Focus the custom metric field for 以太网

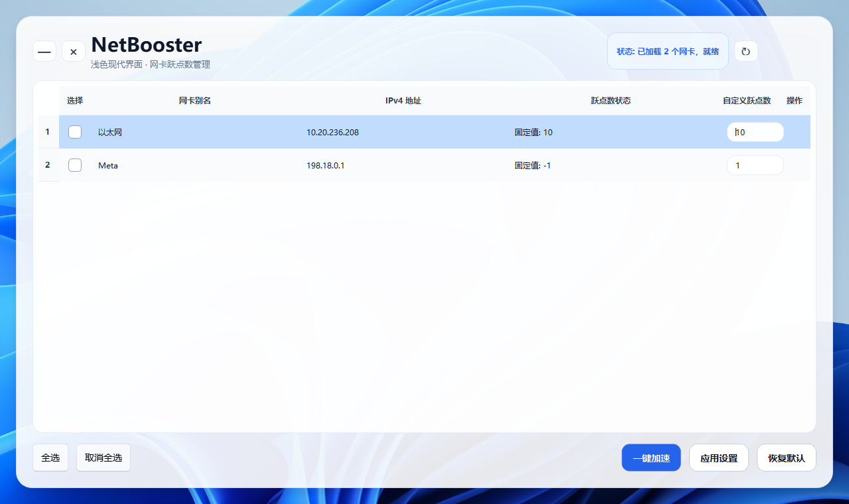coord(755,132)
